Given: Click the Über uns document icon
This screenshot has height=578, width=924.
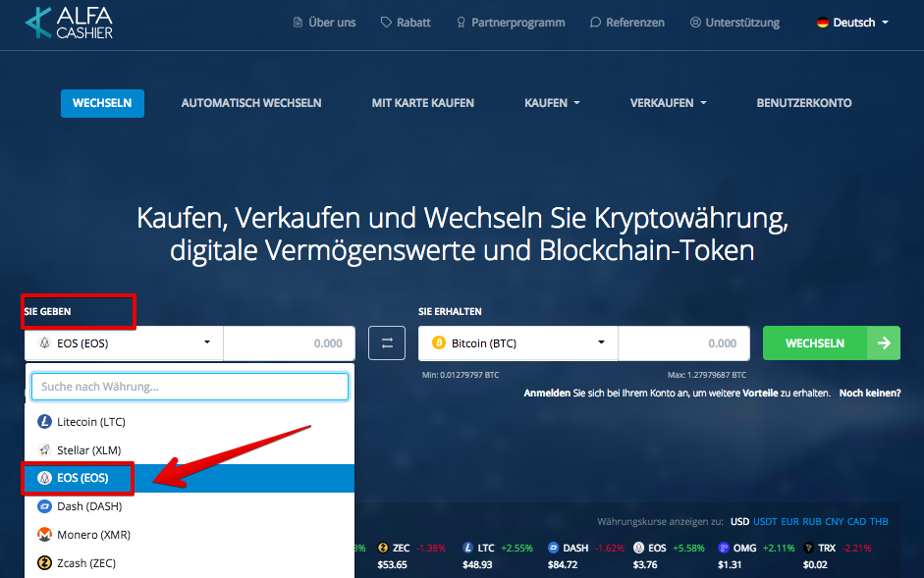Looking at the screenshot, I should [298, 23].
